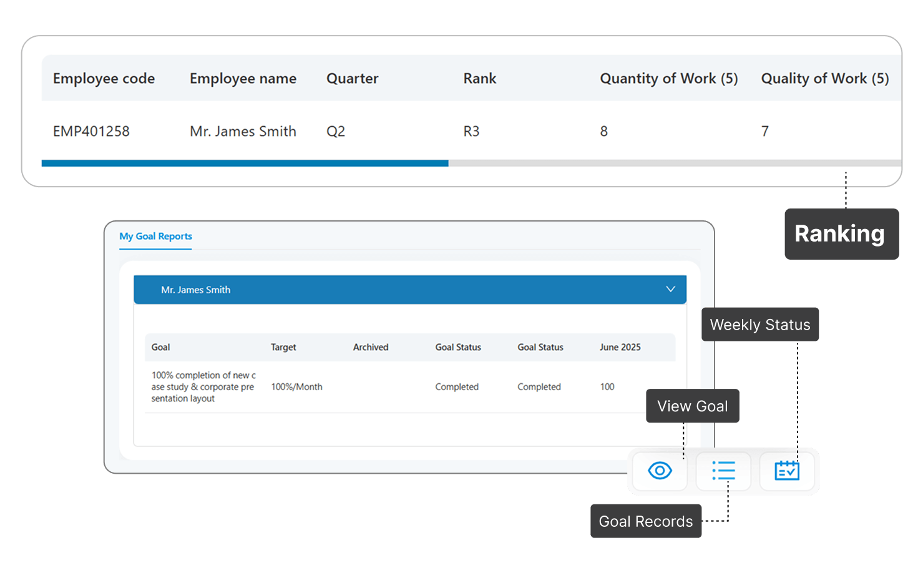The height and width of the screenshot is (588, 923).
Task: Click the Archived column header
Action: pyautogui.click(x=371, y=348)
